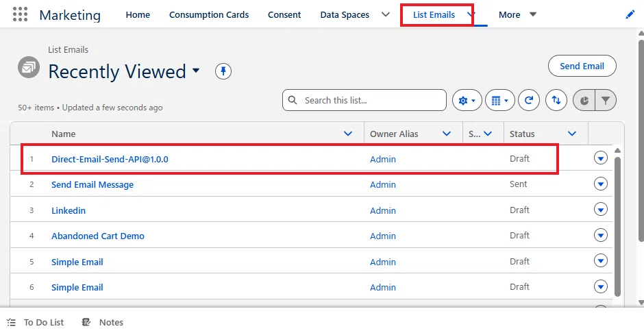Open the Linkedin list email
Screen dimensions: 644x333
(x=69, y=210)
